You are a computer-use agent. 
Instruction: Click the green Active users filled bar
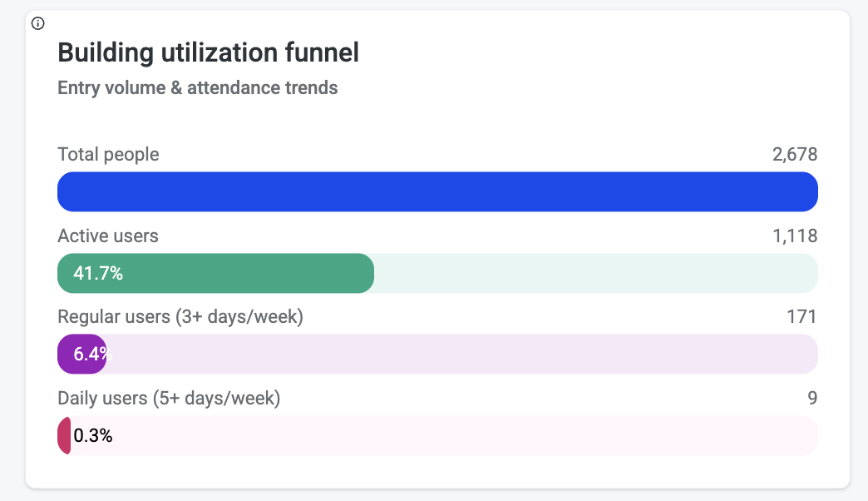point(249,274)
